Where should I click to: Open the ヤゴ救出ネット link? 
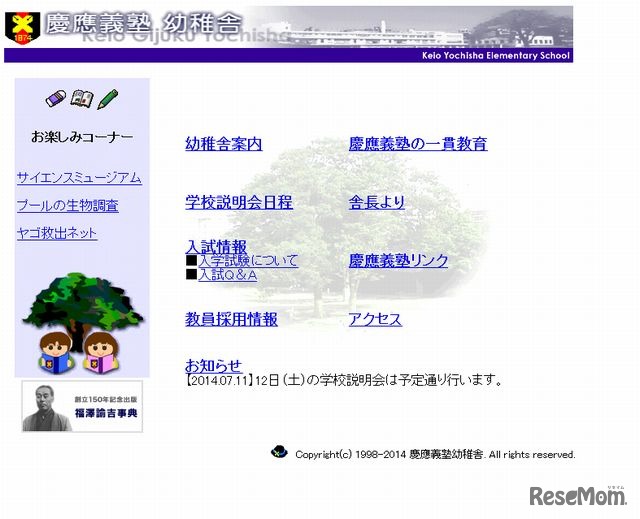[57, 233]
